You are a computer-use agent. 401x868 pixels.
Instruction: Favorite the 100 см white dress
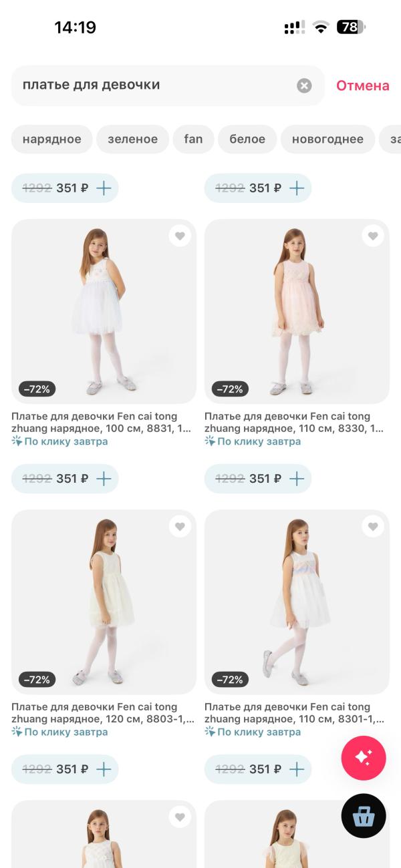point(180,236)
